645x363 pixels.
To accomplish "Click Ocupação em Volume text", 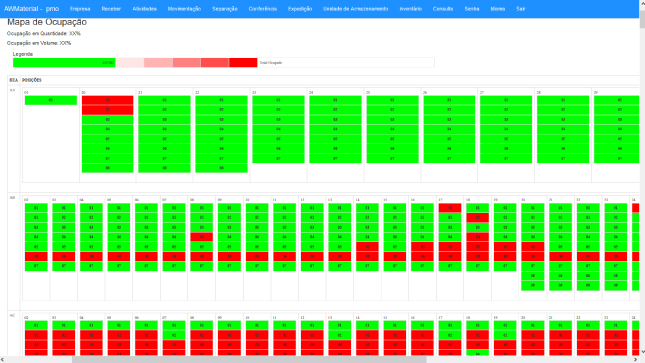I will point(39,43).
